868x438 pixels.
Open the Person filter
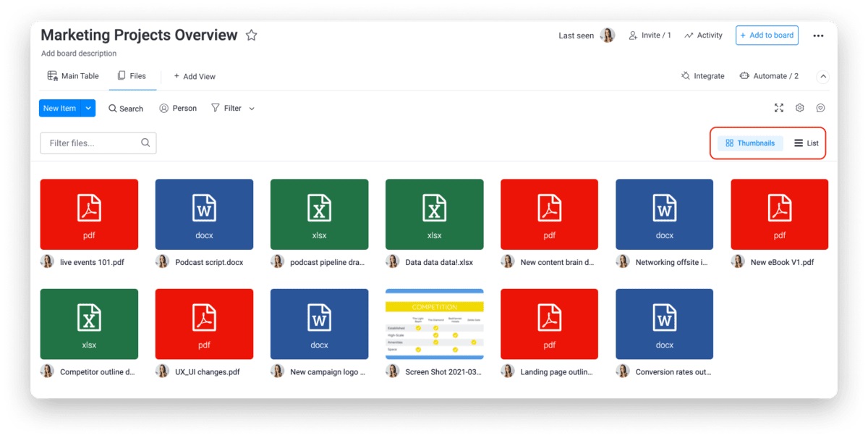pyautogui.click(x=178, y=108)
